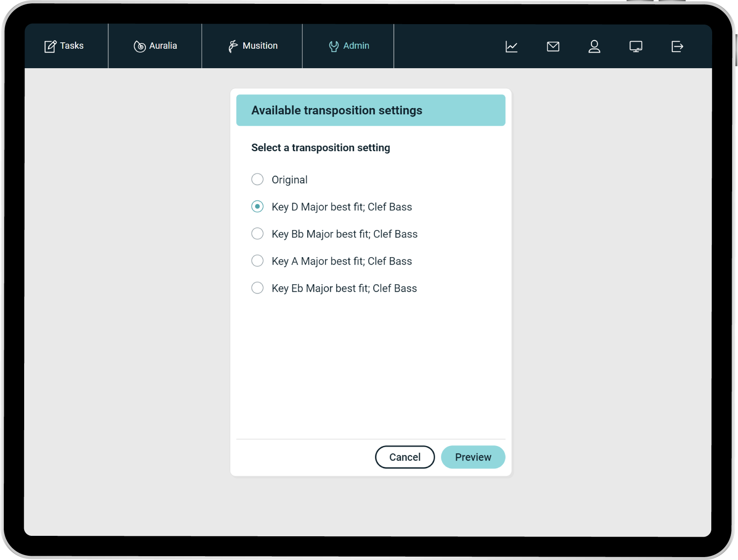738x560 pixels.
Task: Open the user profile icon
Action: (594, 47)
